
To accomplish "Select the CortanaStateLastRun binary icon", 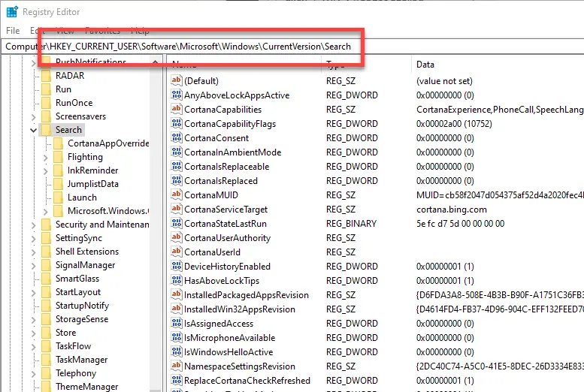I will point(176,223).
